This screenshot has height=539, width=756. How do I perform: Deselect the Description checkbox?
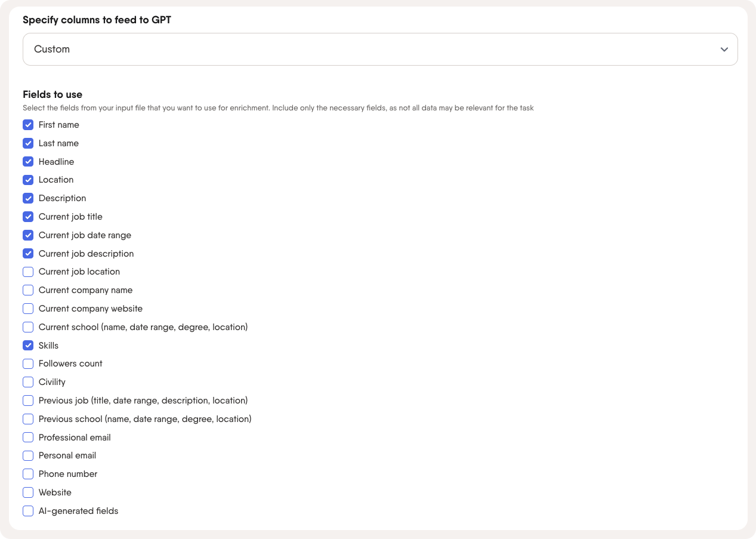pos(28,198)
